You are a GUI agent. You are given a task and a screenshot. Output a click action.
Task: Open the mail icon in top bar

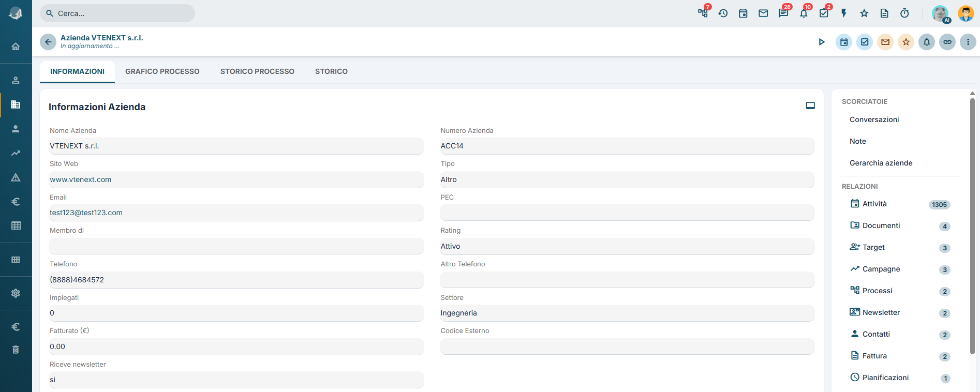coord(763,13)
